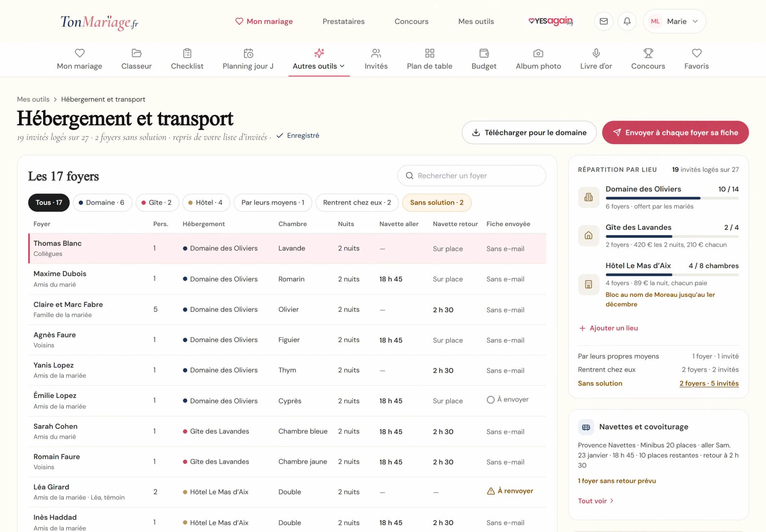The width and height of the screenshot is (766, 532).
Task: Open the Concours trophy icon
Action: click(x=648, y=53)
